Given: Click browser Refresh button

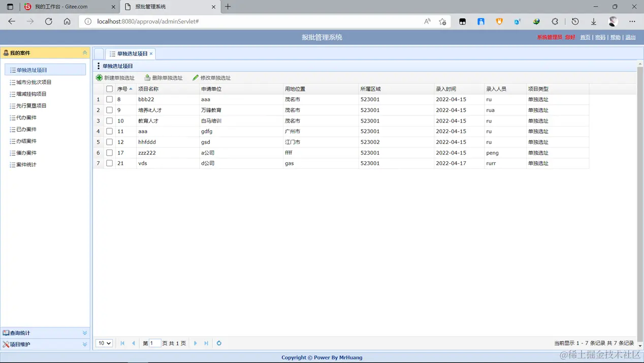Looking at the screenshot, I should (x=49, y=21).
